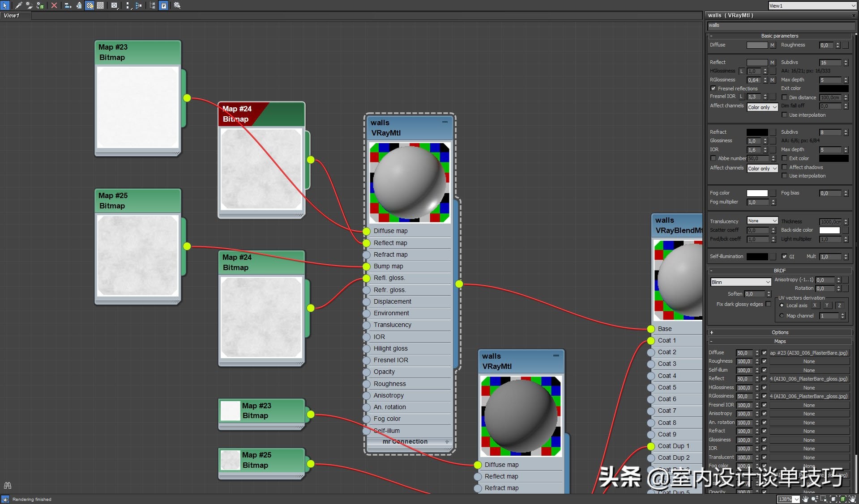Image resolution: width=859 pixels, height=504 pixels.
Task: Pick Material from Object with the eyedropper icon
Action: pyautogui.click(x=18, y=5)
